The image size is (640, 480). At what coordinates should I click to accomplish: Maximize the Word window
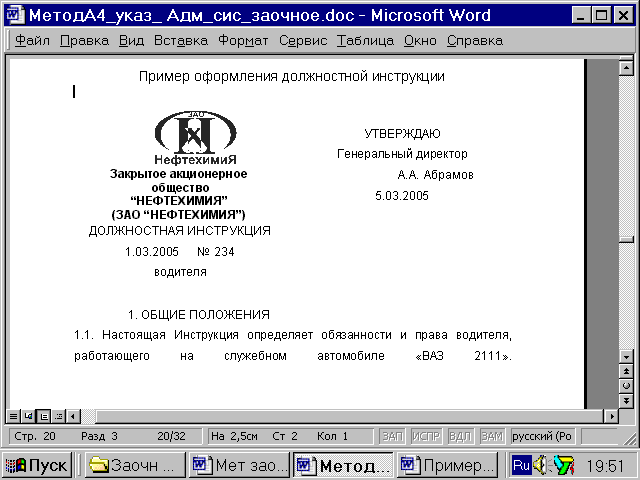tap(602, 16)
